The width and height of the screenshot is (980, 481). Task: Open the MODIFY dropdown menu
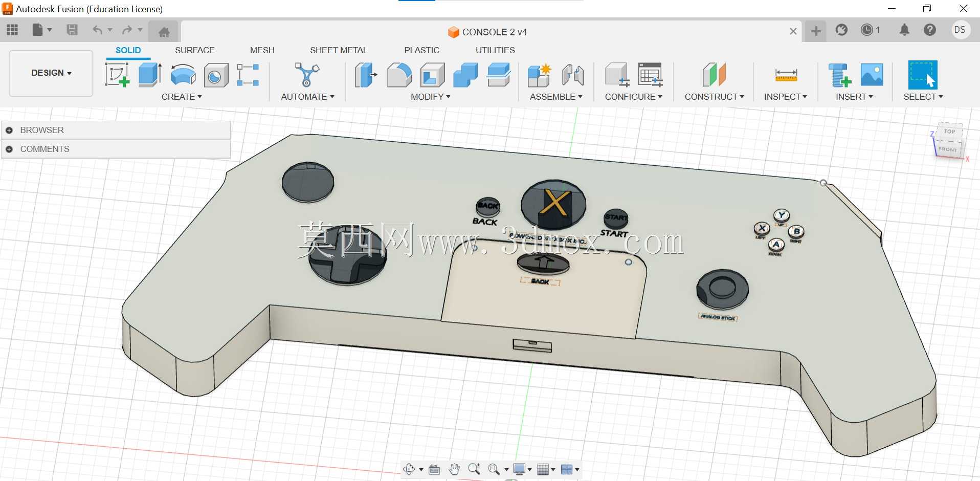(431, 97)
